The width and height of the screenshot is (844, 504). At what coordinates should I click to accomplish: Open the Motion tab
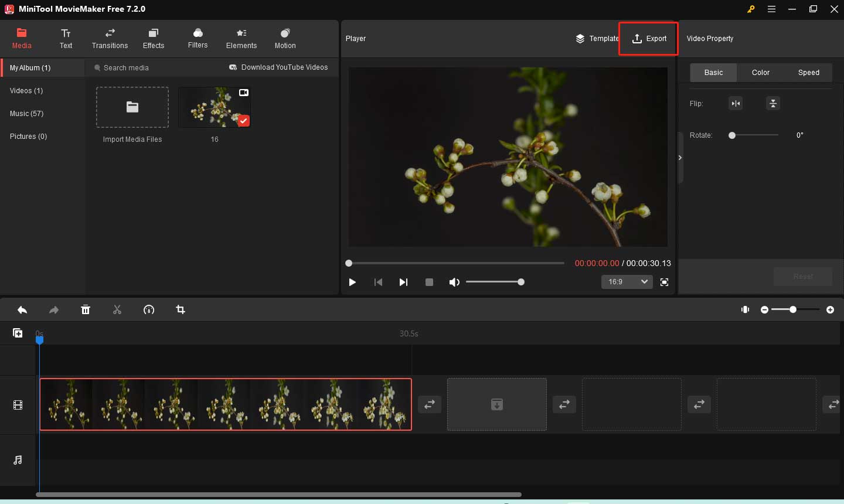pos(285,39)
